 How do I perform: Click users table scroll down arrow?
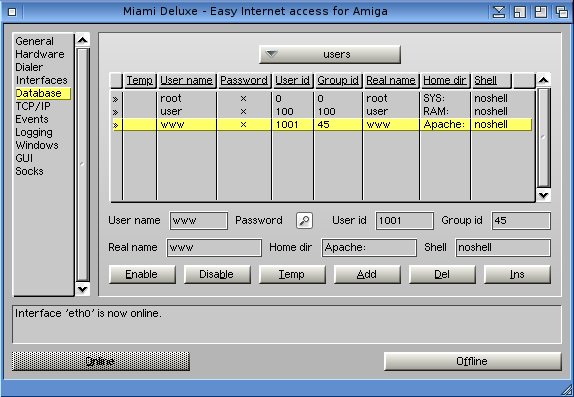544,195
